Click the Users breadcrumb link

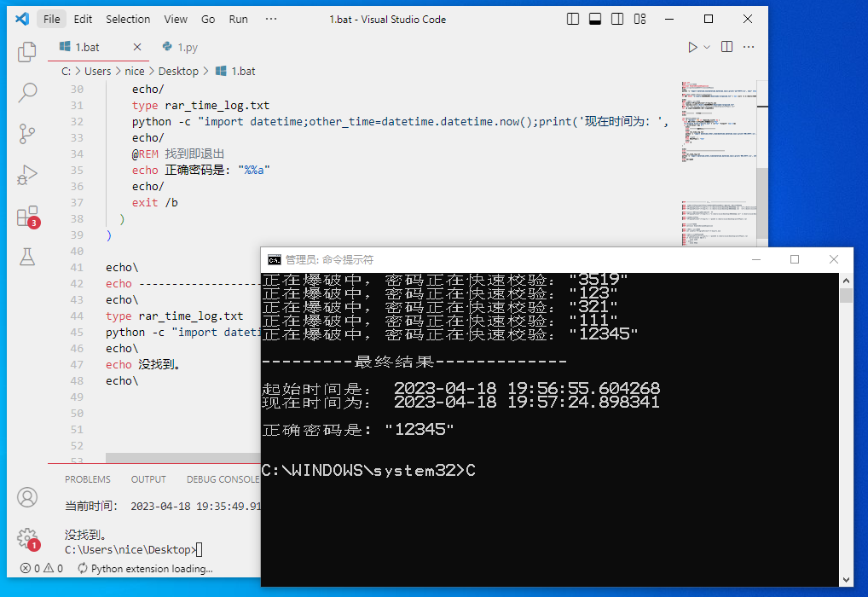click(x=97, y=72)
